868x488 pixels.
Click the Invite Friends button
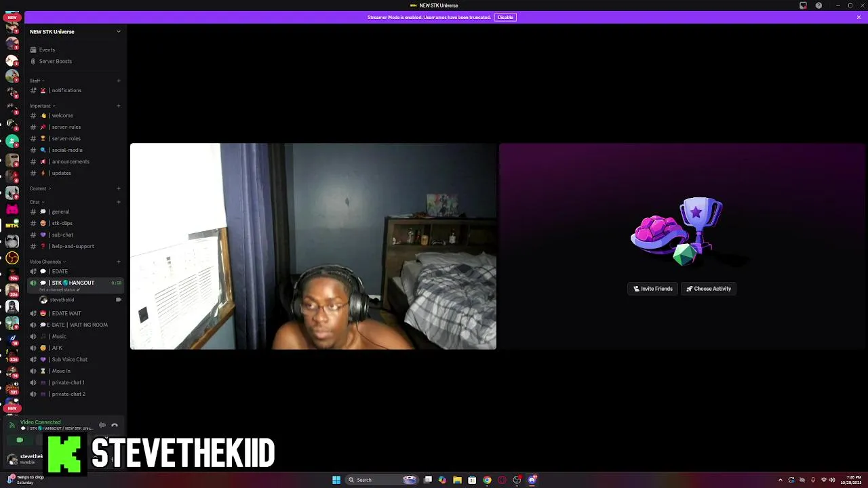click(x=653, y=289)
